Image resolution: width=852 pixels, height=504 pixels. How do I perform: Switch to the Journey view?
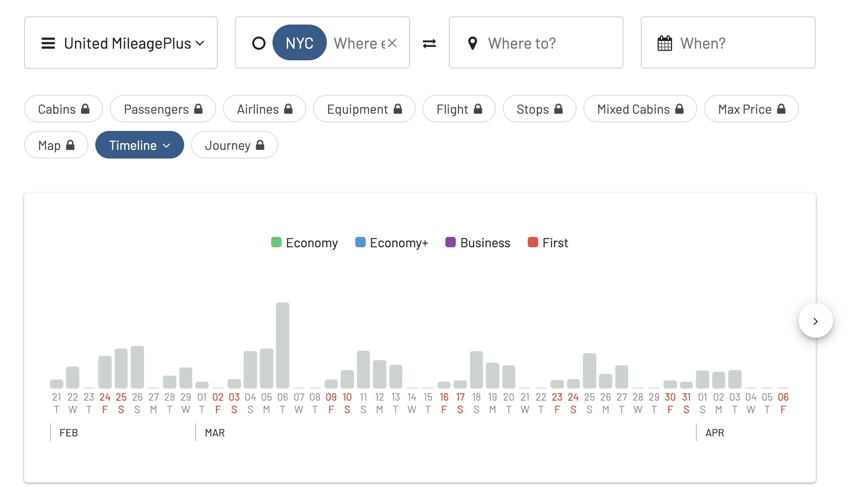(234, 145)
